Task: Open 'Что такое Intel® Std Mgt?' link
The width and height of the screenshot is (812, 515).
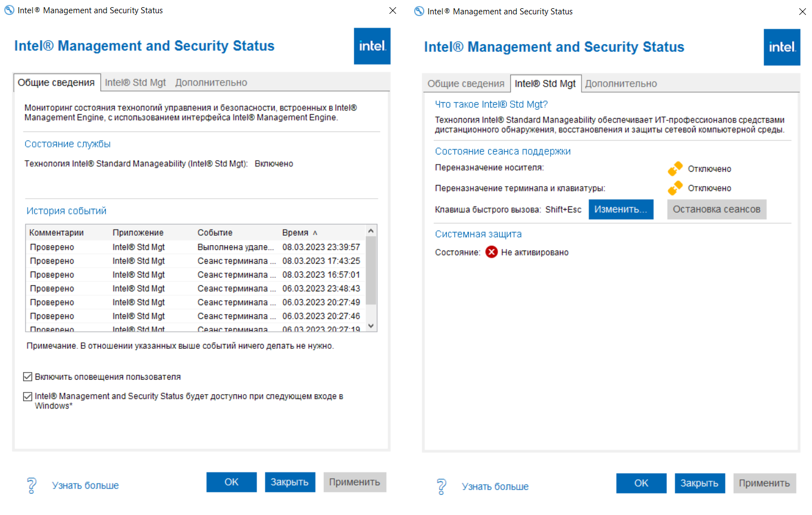Action: (x=491, y=104)
